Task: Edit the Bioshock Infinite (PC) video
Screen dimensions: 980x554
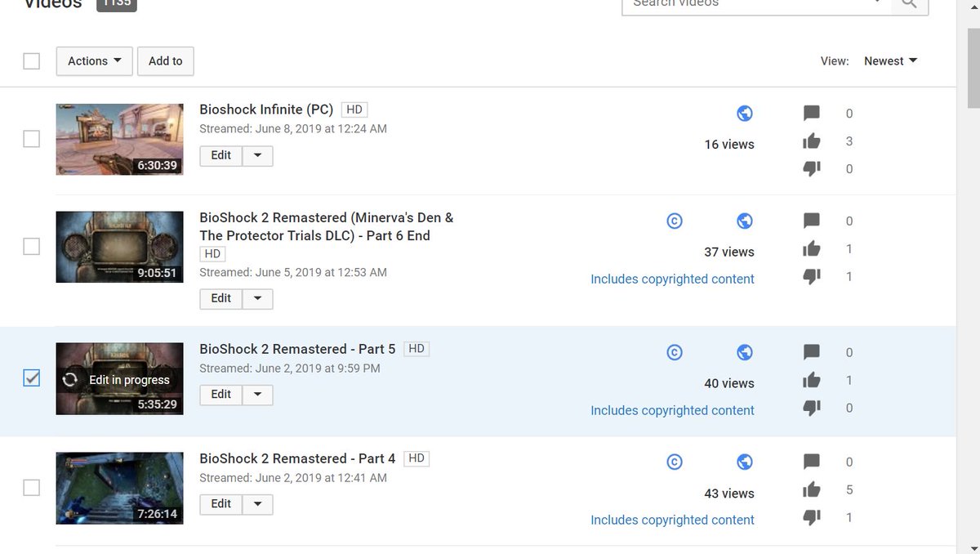Action: point(221,155)
